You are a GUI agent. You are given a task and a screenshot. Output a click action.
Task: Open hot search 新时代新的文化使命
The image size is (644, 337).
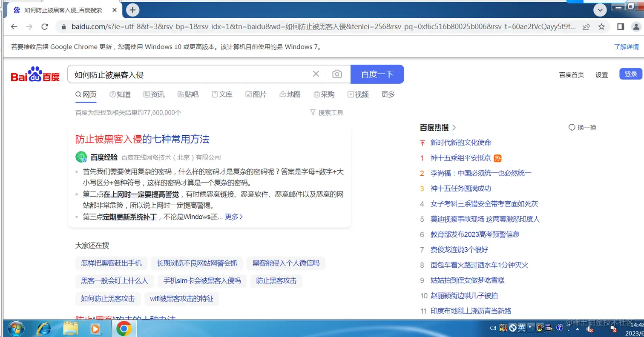coord(461,143)
